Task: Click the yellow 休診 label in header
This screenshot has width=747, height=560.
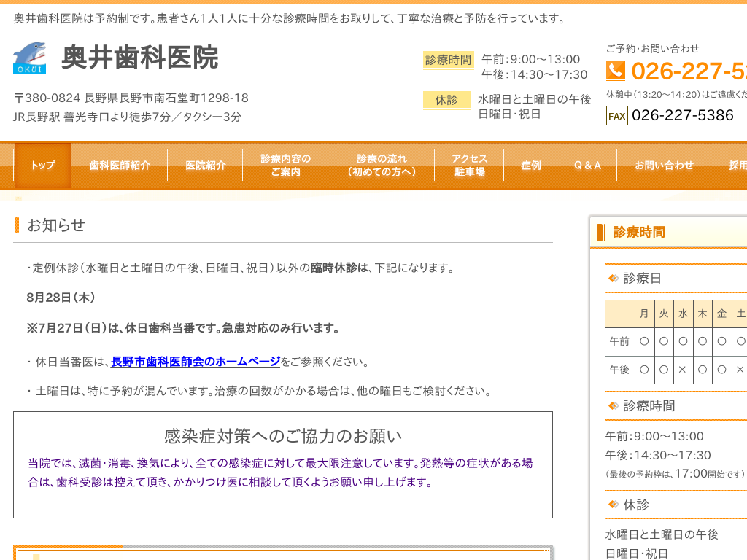Action: coord(446,100)
